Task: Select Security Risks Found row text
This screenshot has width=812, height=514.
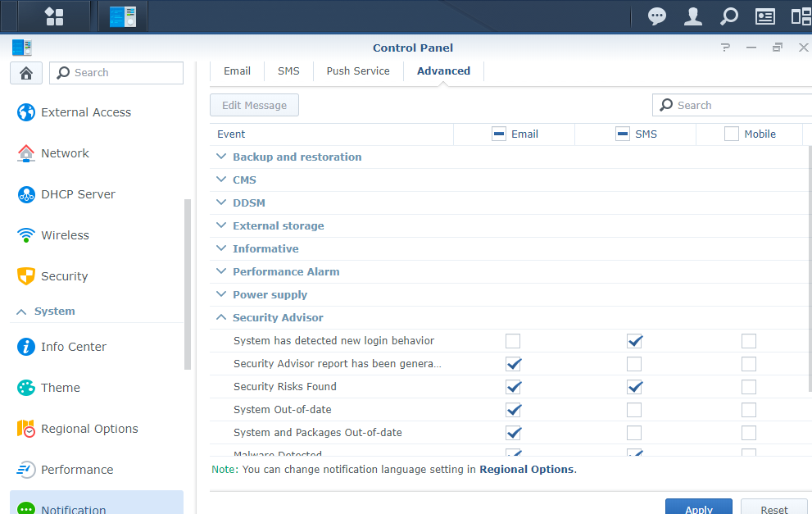Action: [x=285, y=387]
